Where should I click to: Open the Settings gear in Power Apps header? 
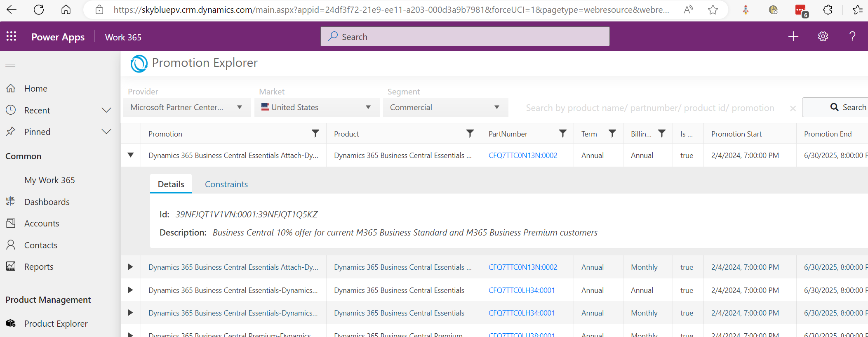[x=823, y=36]
